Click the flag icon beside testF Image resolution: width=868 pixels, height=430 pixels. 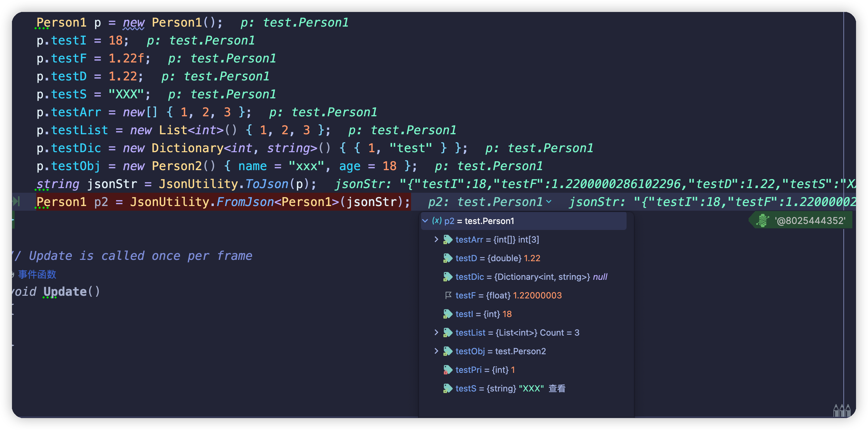click(x=448, y=295)
